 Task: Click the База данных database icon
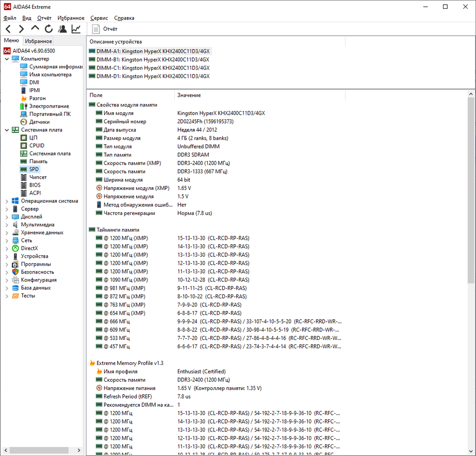[x=15, y=288]
